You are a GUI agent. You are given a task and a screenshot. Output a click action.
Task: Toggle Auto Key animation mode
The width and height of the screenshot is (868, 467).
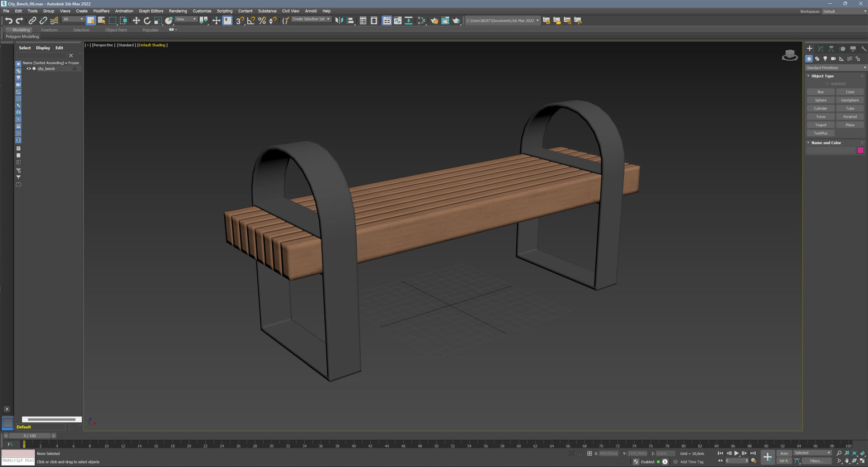click(784, 453)
